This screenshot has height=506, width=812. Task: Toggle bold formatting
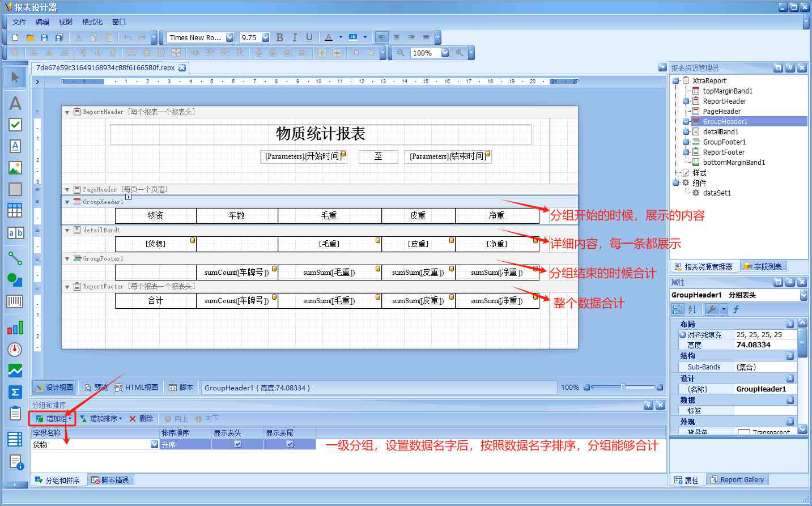280,38
